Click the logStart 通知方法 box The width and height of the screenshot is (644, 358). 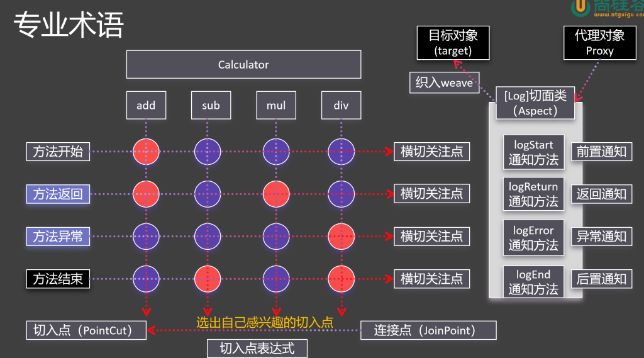click(533, 152)
